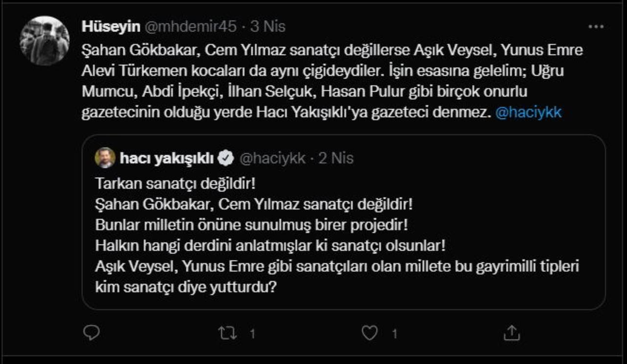Click the like count number
This screenshot has width=627, height=364.
pos(394,334)
